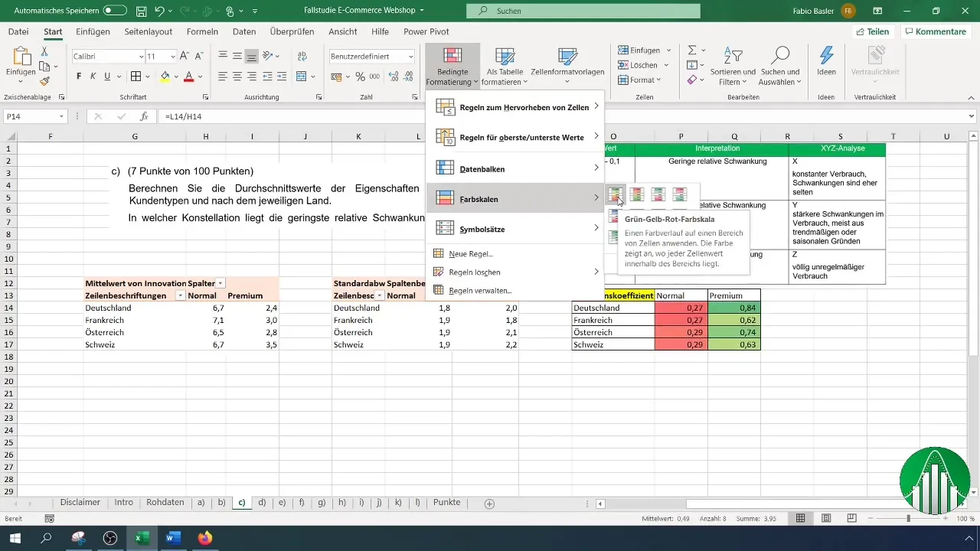Apply the yellow fill color bucket
The height and width of the screenshot is (551, 980).
pyautogui.click(x=165, y=76)
